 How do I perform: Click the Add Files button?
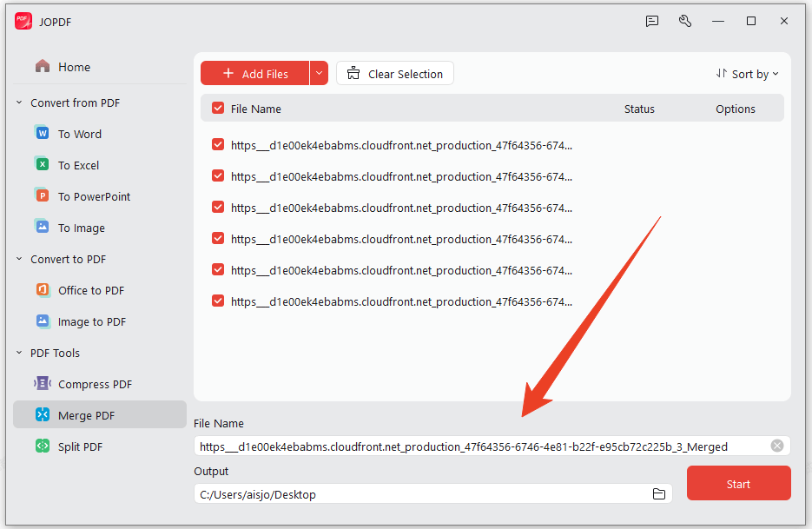click(254, 73)
